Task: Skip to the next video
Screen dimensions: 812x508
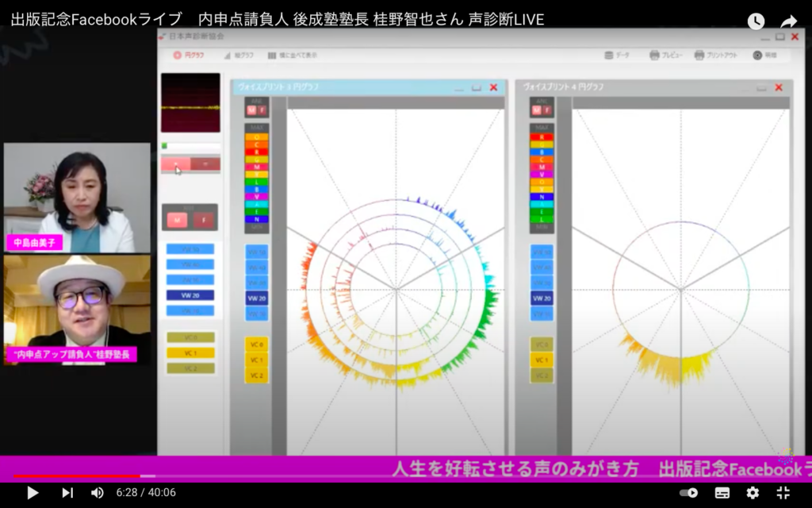Action: click(67, 492)
